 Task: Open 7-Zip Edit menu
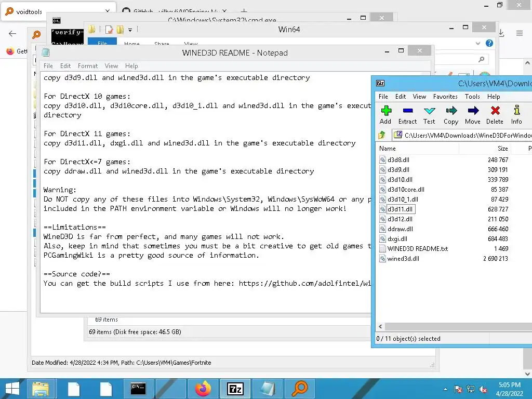(401, 96)
